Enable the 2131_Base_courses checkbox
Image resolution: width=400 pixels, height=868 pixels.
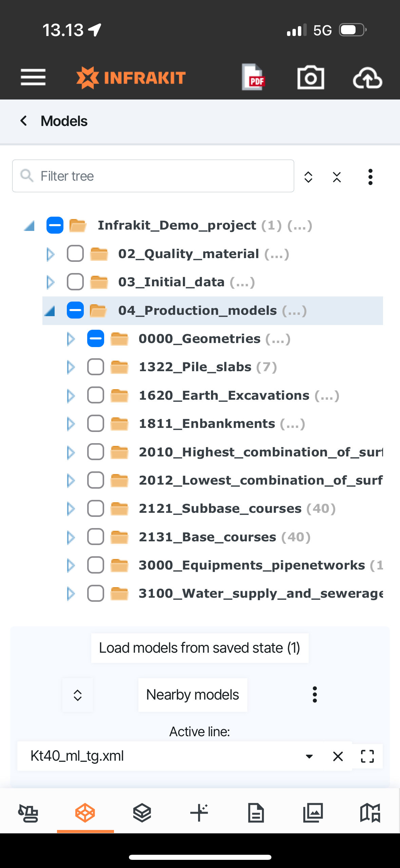[96, 537]
